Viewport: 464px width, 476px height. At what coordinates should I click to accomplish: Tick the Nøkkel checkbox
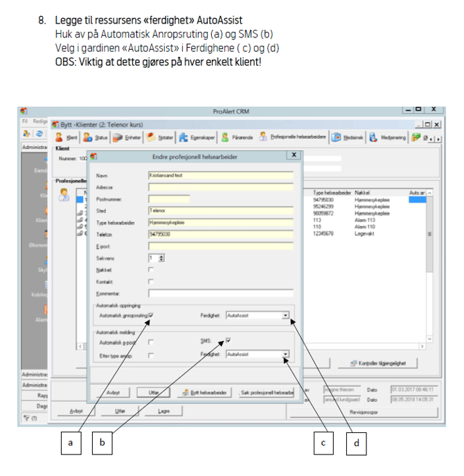click(151, 270)
